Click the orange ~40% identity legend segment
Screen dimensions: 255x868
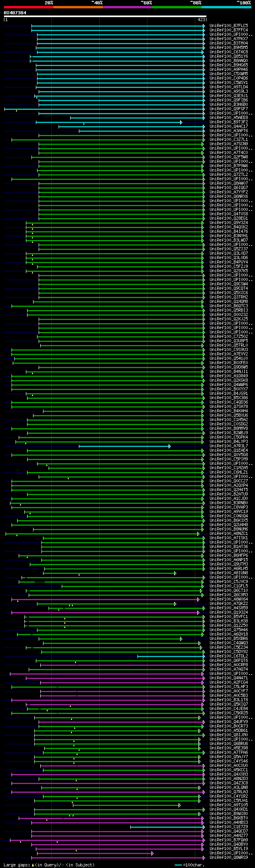point(78,7)
